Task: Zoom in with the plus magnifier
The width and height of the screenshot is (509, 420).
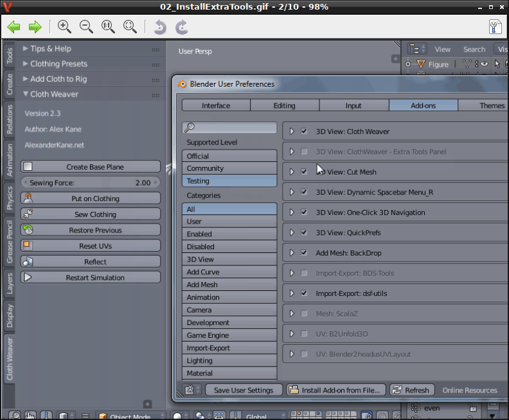Action: coord(64,26)
